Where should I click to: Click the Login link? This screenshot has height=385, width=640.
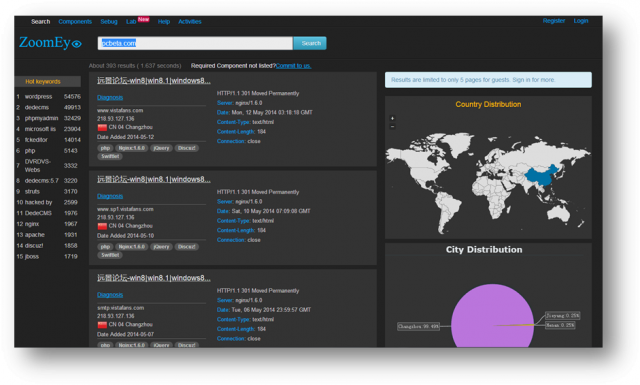pyautogui.click(x=581, y=21)
